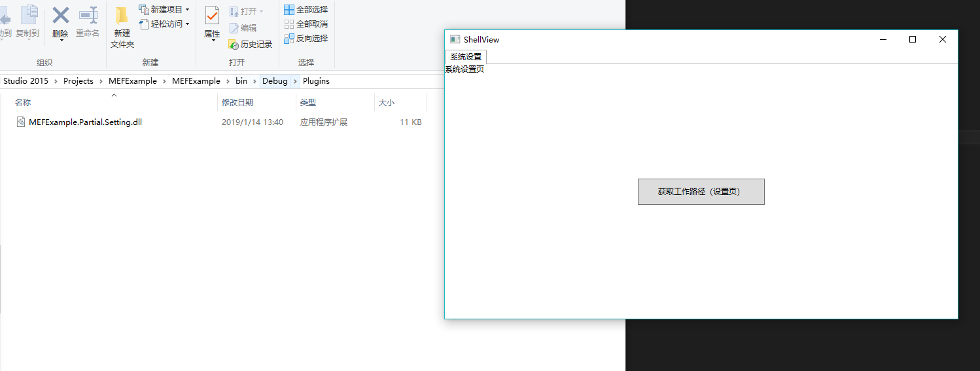The height and width of the screenshot is (371, 980).
Task: Sort by the Date modified (修改日期) column
Action: [x=237, y=103]
